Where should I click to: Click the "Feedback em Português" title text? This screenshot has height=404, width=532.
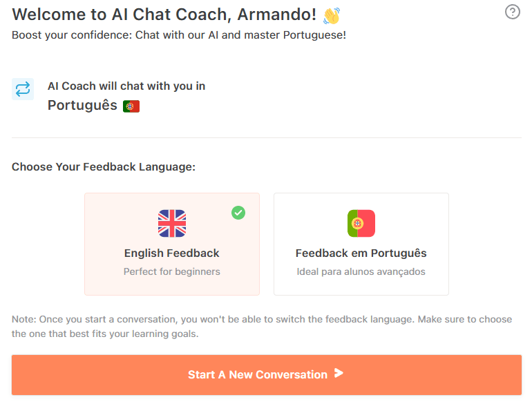(361, 253)
